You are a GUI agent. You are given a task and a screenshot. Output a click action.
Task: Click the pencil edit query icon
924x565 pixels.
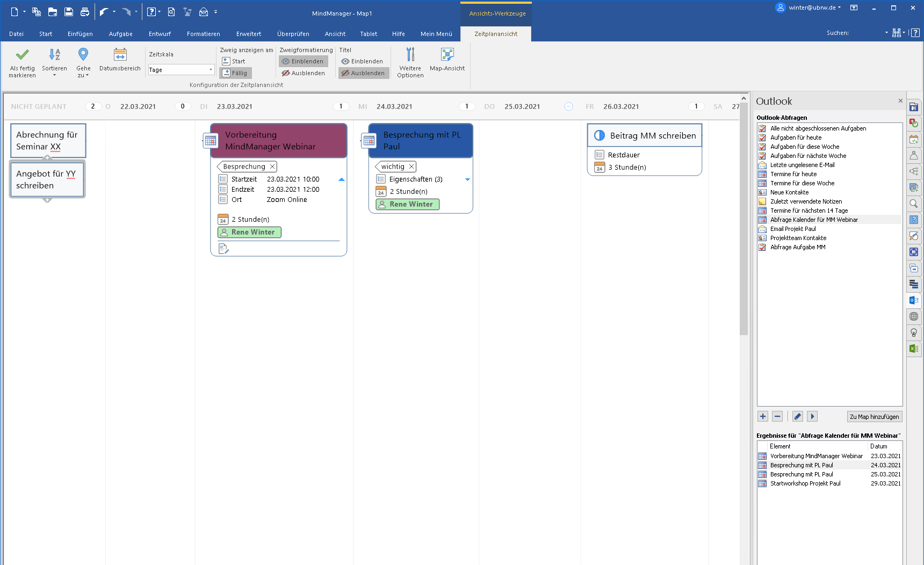point(798,416)
